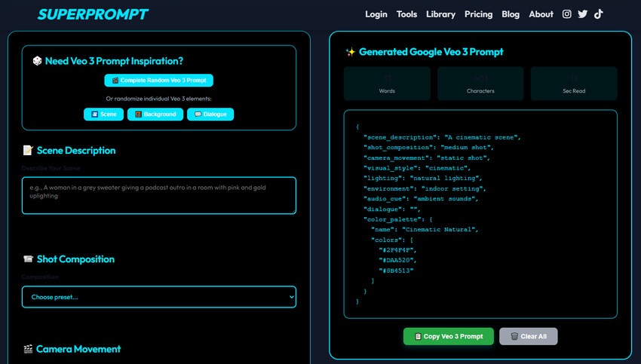Open the About page
The width and height of the screenshot is (641, 364).
[x=541, y=14]
